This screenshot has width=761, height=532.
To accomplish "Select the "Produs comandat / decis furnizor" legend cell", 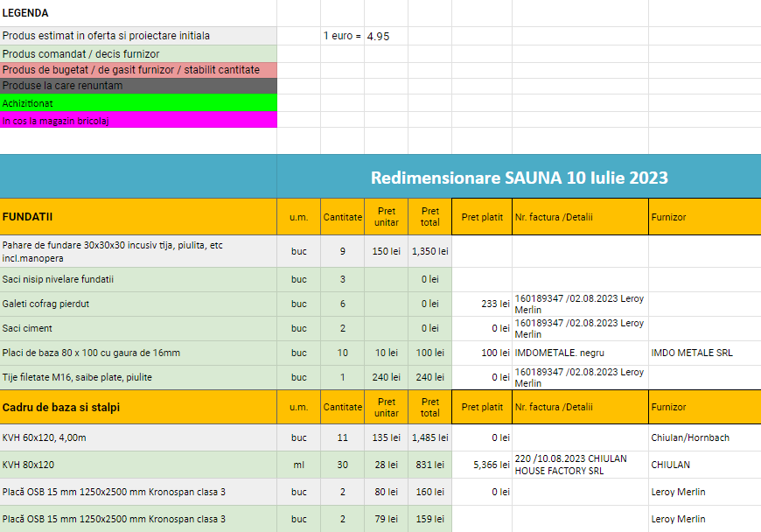I will coord(138,53).
